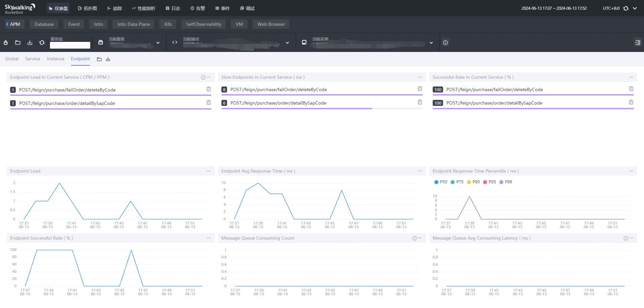
Task: Click folder icon next to Endpoint tab
Action: pyautogui.click(x=99, y=59)
